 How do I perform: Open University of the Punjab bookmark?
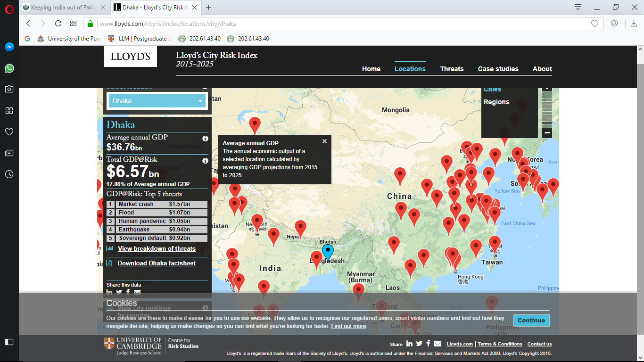click(x=70, y=39)
